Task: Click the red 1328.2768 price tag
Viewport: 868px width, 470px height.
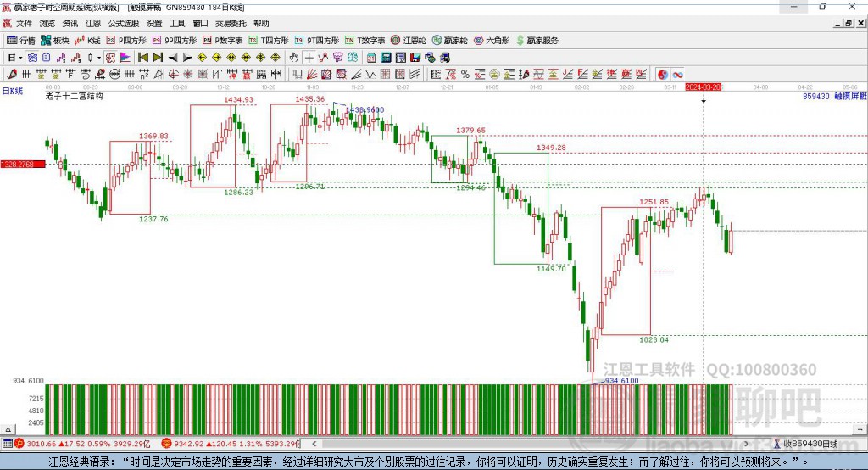Action: pyautogui.click(x=23, y=164)
